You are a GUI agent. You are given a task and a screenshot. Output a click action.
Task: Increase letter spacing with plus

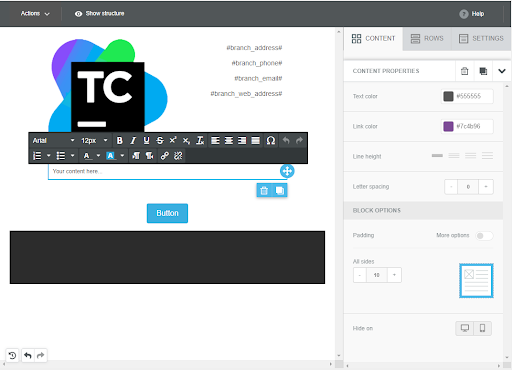486,187
